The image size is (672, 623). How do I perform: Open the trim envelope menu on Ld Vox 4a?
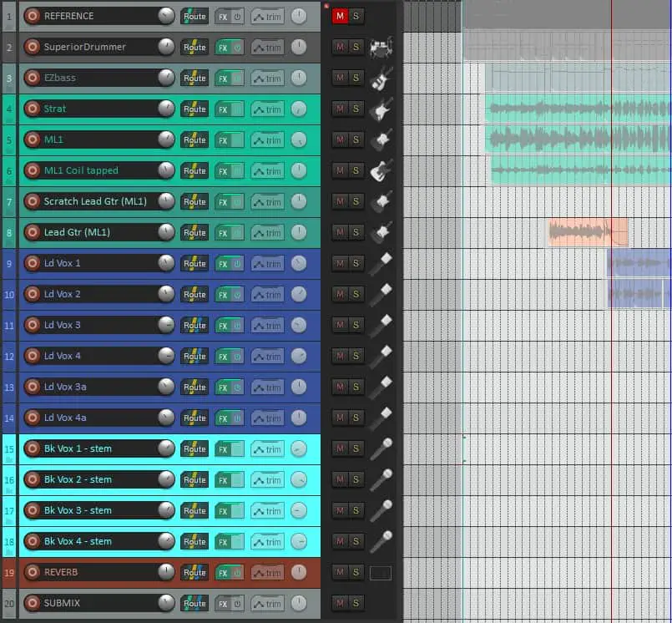point(267,418)
